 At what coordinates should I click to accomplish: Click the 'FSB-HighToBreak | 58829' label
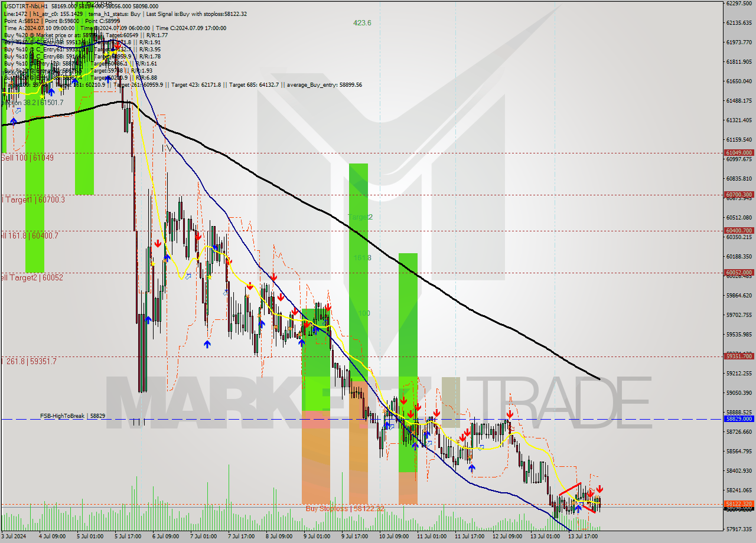[73, 416]
